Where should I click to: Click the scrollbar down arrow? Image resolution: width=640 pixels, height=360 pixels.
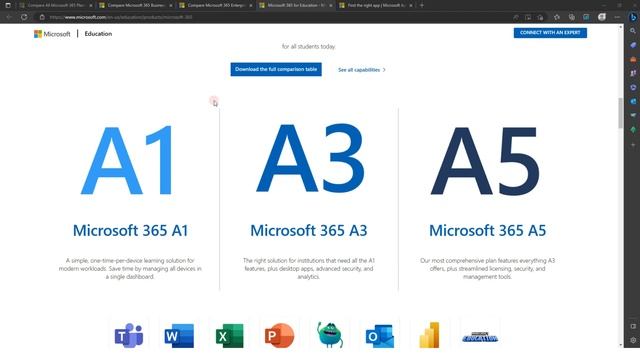tap(620, 345)
